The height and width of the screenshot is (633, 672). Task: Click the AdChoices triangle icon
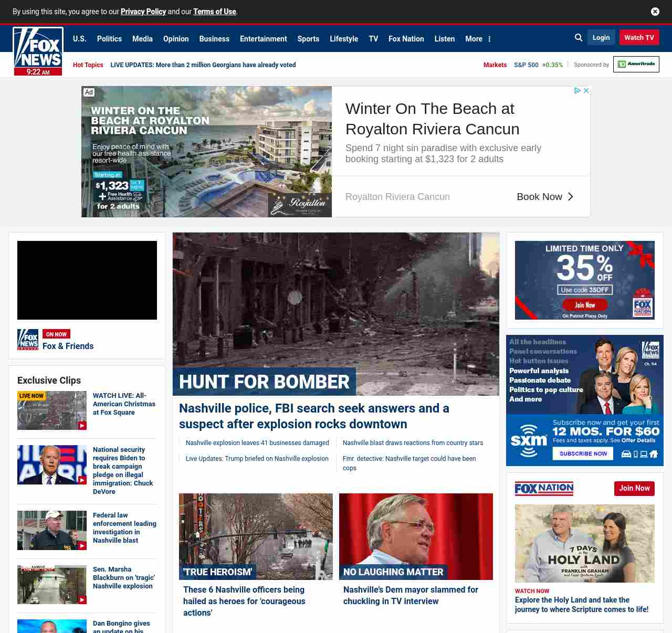click(577, 91)
